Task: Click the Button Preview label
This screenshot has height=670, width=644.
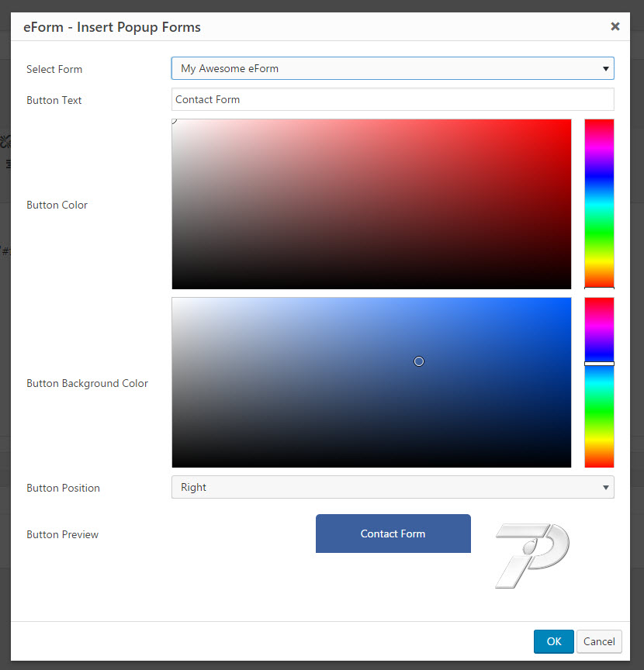Action: click(x=62, y=534)
